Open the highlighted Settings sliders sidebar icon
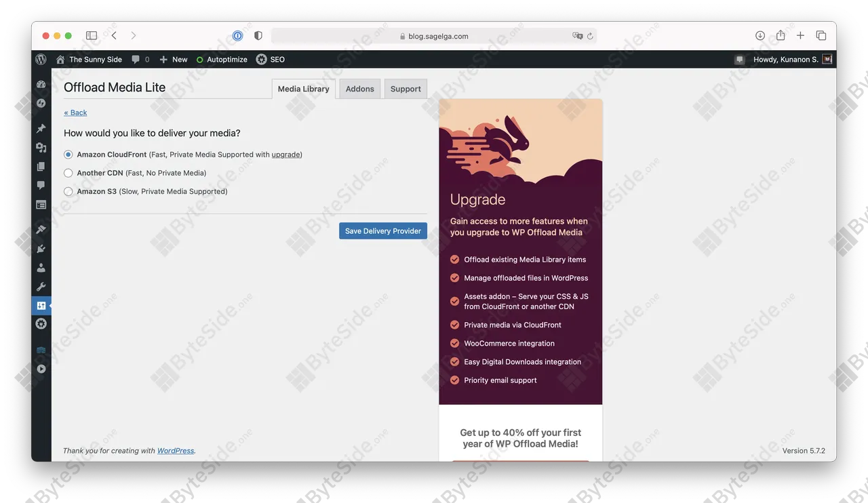868x503 pixels. (41, 306)
